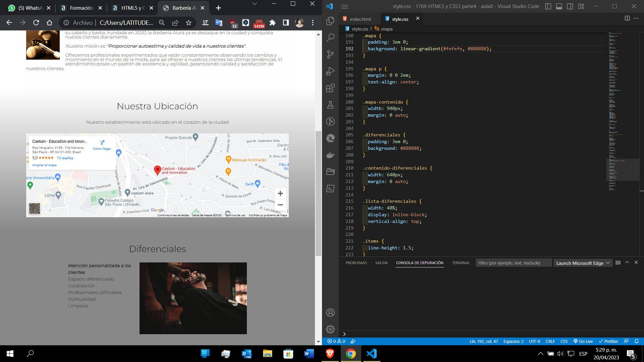Click the Settings gear icon in sidebar

tap(330, 329)
